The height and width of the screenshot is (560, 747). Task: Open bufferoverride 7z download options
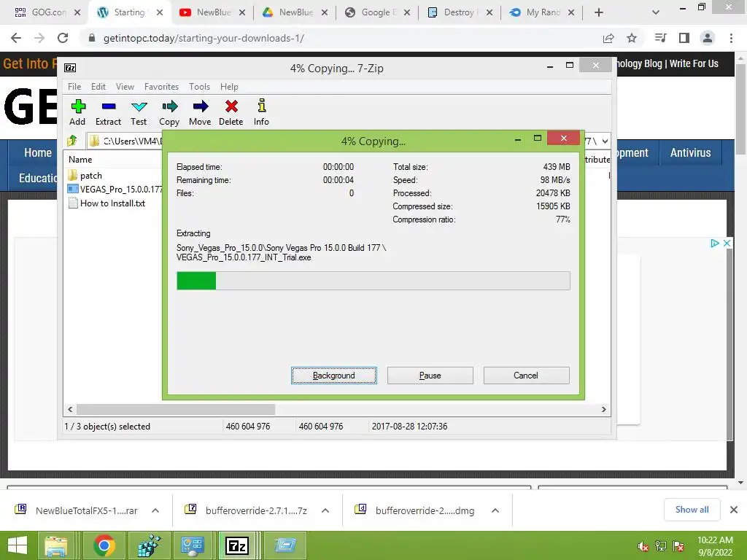pos(325,510)
